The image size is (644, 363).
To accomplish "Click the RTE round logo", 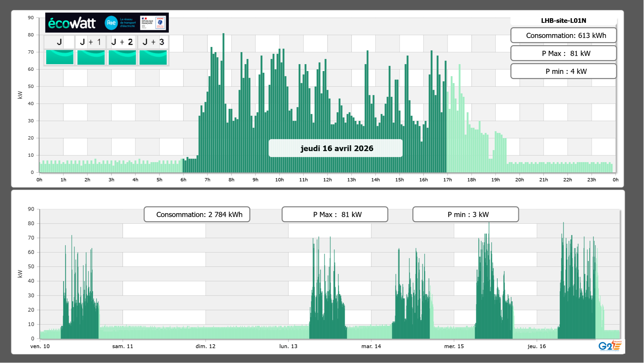I will [111, 23].
